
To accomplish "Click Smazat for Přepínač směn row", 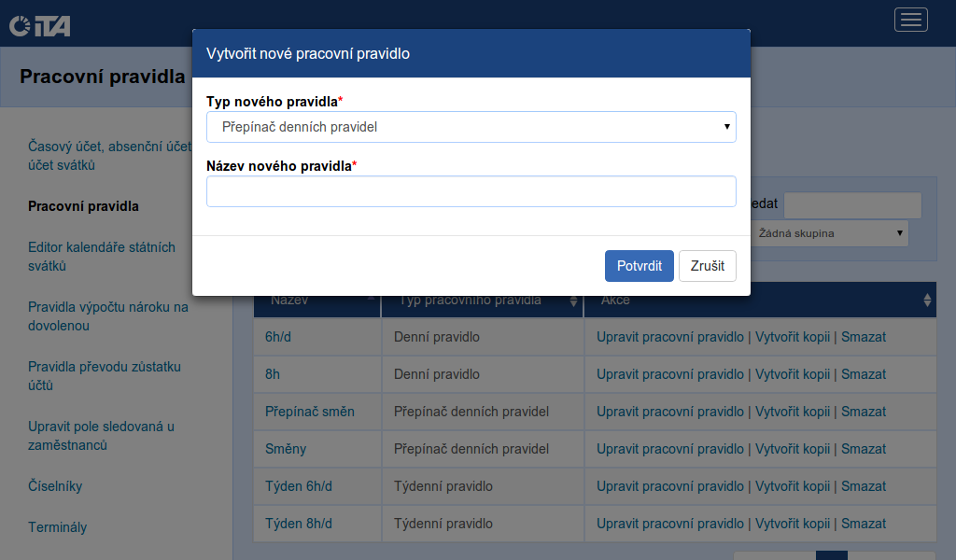I will click(x=864, y=412).
